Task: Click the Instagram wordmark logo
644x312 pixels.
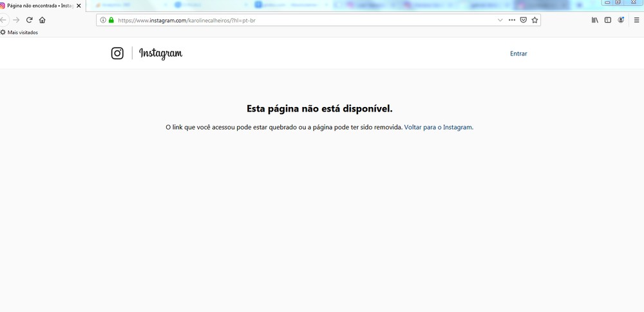Action: pyautogui.click(x=160, y=54)
